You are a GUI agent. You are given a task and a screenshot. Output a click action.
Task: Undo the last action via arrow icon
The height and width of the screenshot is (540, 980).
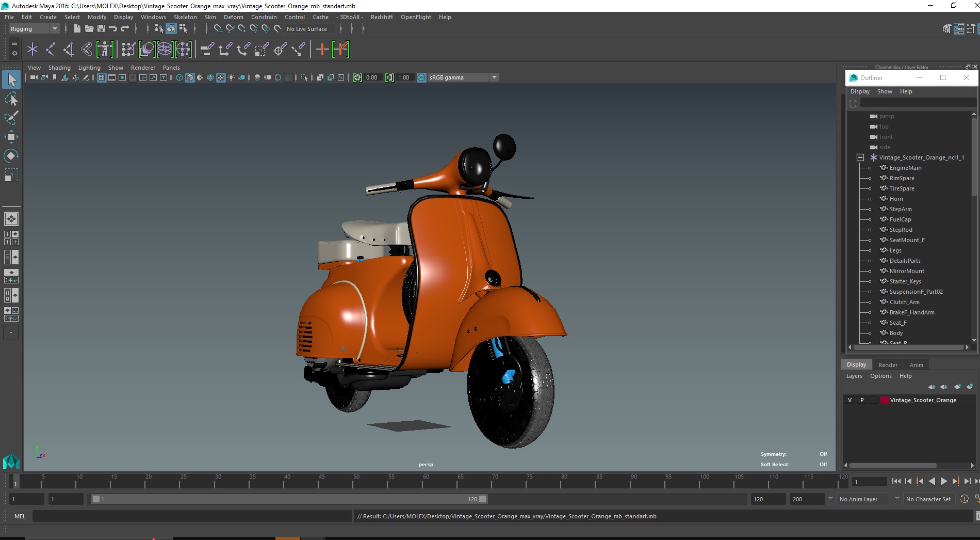coord(113,29)
